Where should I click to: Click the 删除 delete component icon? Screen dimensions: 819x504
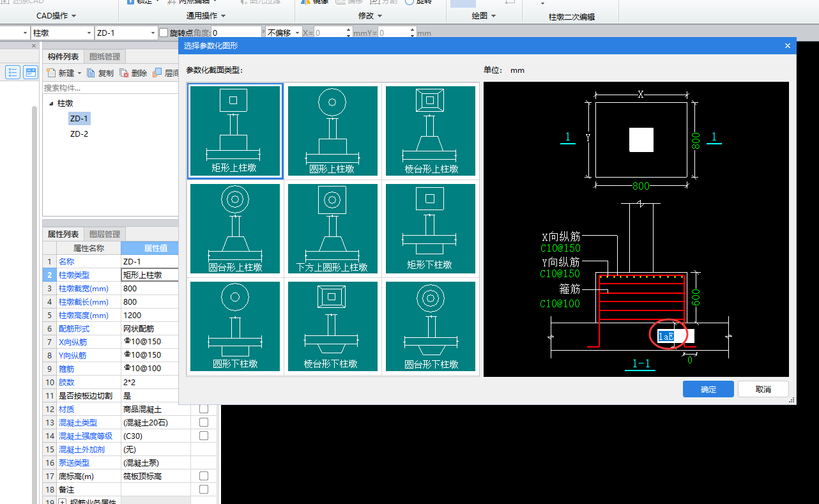click(x=125, y=73)
